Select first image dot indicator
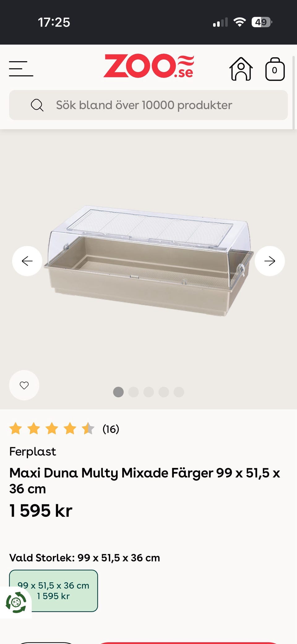This screenshot has width=297, height=644. pos(118,392)
